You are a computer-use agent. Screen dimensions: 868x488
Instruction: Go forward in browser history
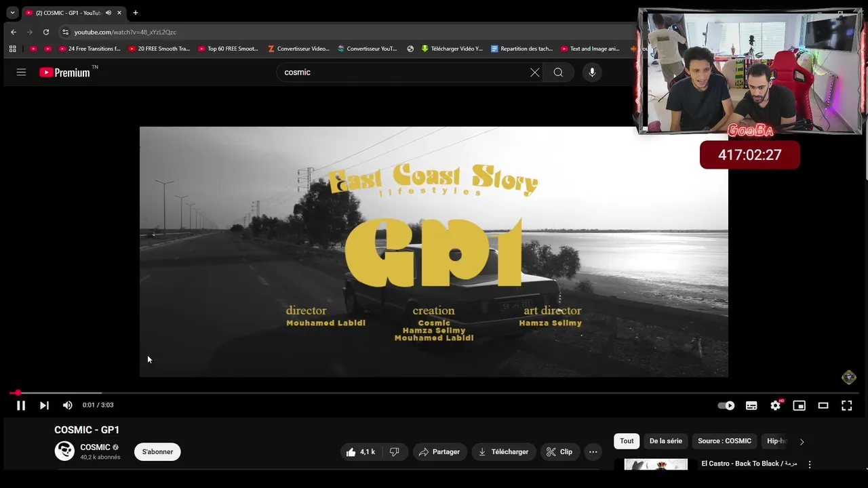point(30,32)
